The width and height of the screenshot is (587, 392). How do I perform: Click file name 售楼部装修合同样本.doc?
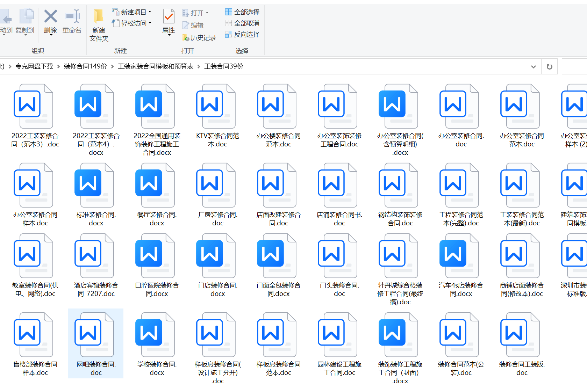[35, 369]
